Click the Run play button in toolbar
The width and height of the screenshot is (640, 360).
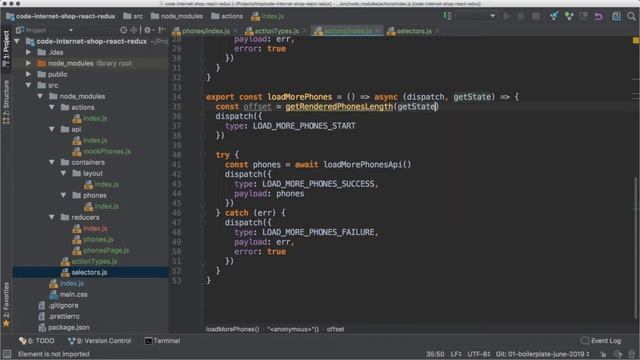point(507,16)
